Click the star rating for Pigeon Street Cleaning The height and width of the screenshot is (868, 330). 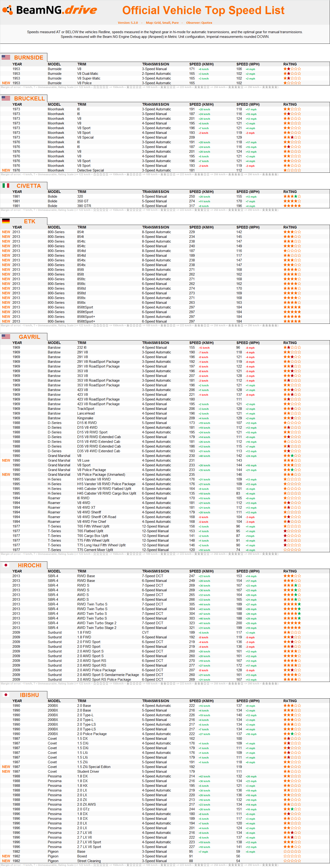tap(292, 860)
